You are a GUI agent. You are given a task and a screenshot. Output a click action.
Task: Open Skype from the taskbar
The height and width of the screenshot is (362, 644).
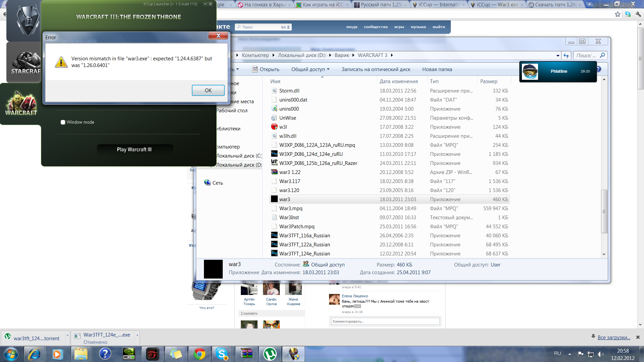point(221,354)
